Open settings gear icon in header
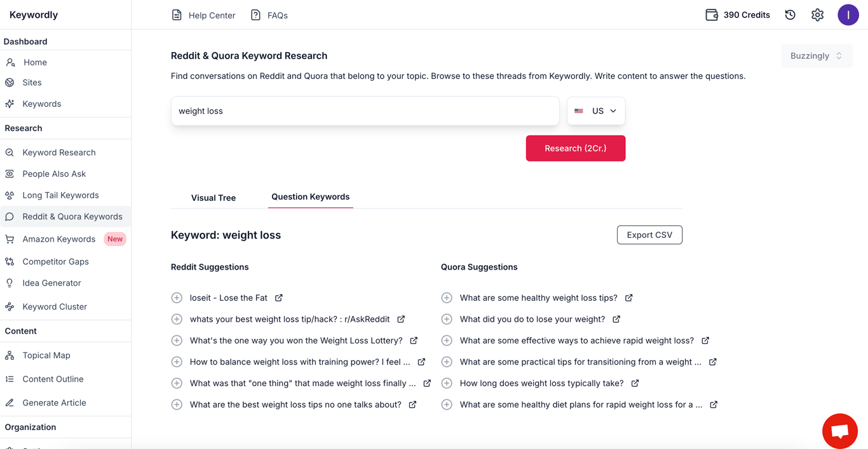This screenshot has width=868, height=449. [817, 15]
